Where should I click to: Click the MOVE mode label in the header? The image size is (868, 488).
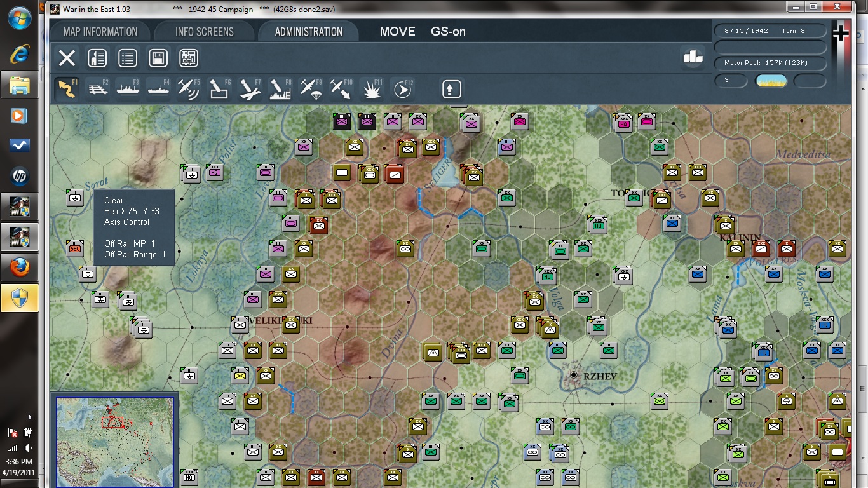coord(397,32)
